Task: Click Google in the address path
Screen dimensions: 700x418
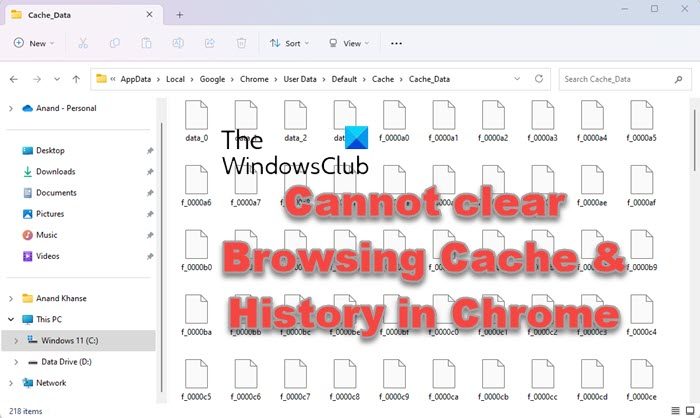Action: pyautogui.click(x=212, y=79)
